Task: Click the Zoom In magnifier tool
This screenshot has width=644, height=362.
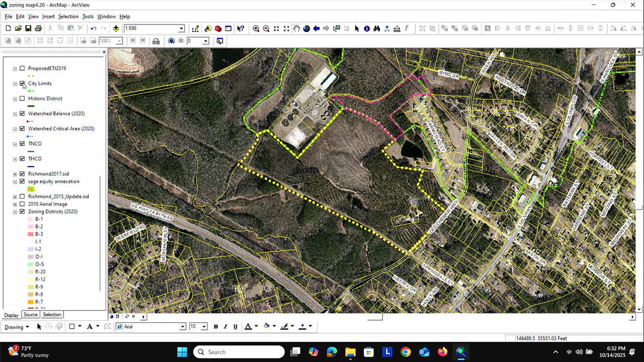Action: 256,28
